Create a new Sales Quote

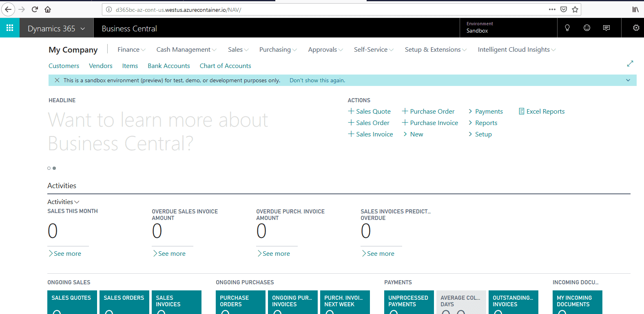(369, 111)
